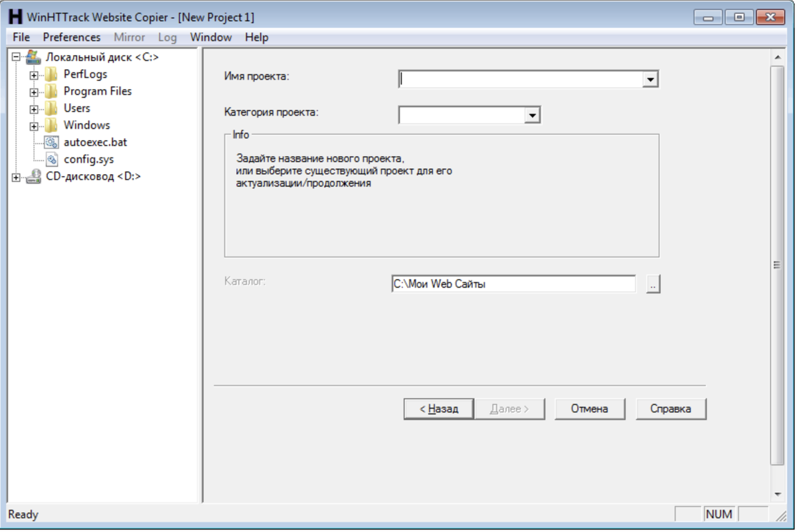Click the Program Files folder icon

(51, 92)
